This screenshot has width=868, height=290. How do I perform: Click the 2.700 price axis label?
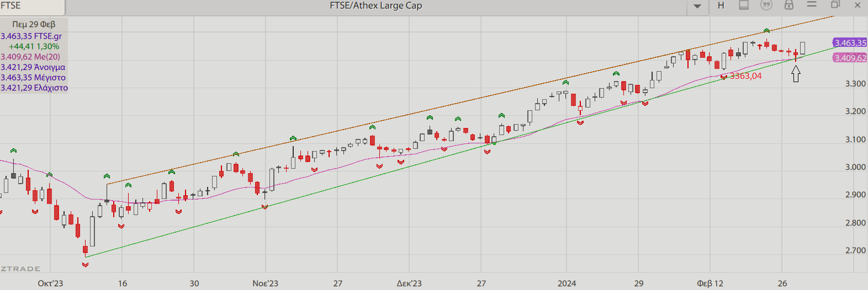pos(855,250)
